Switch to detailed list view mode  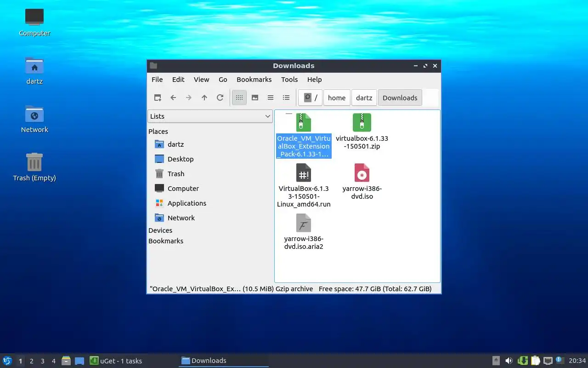tap(286, 98)
